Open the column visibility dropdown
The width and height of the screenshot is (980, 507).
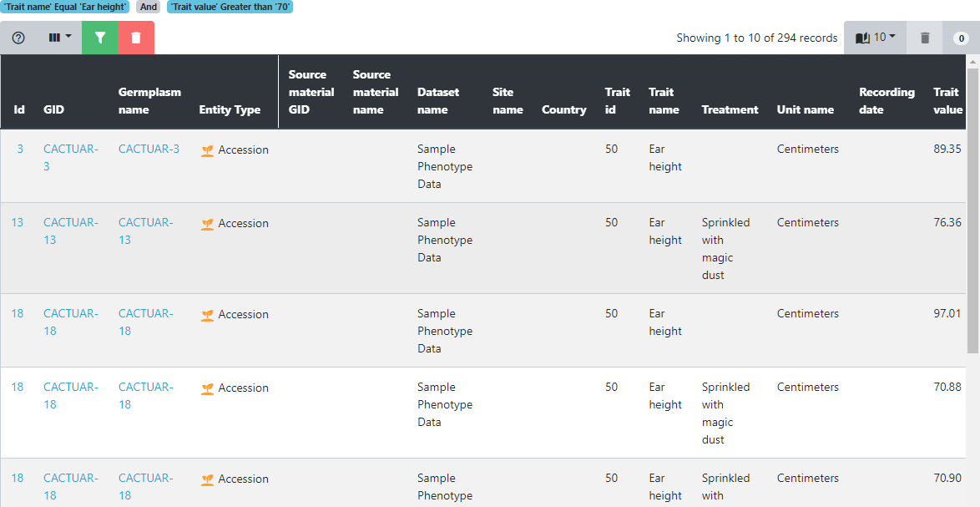(x=59, y=38)
